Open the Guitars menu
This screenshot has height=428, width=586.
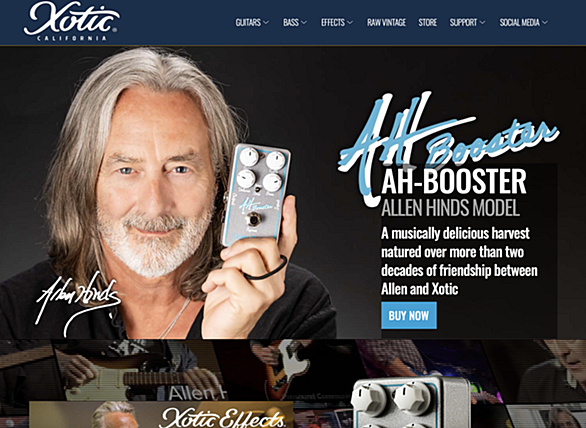[x=252, y=23]
